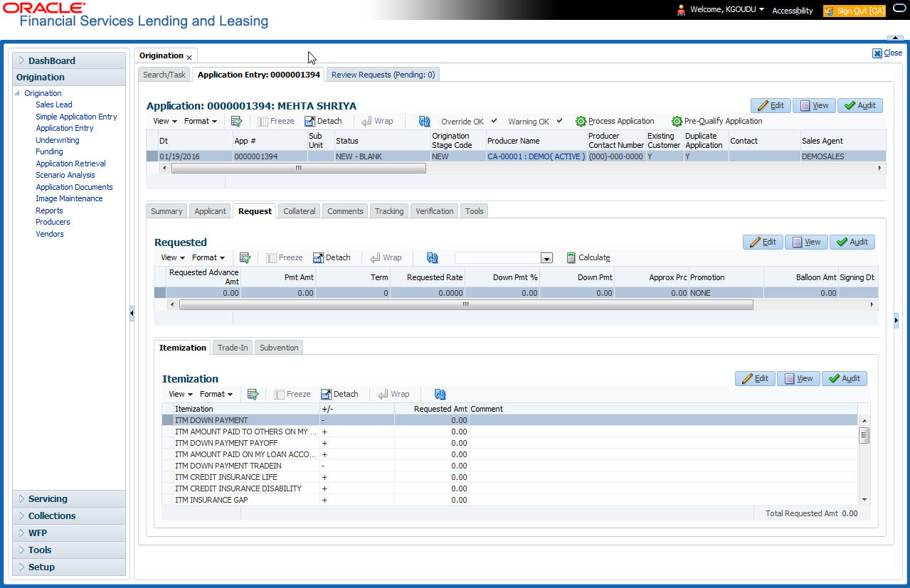Open the Tracking tab

tap(389, 211)
